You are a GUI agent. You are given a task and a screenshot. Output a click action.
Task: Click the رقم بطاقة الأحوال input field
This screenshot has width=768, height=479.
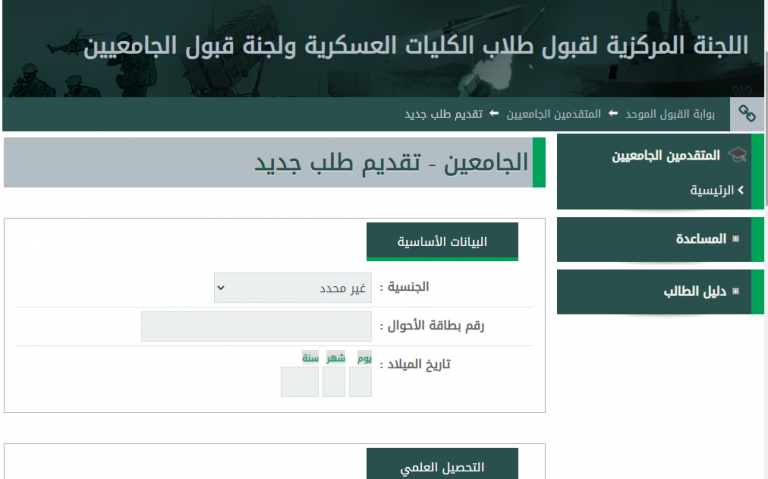coord(256,326)
